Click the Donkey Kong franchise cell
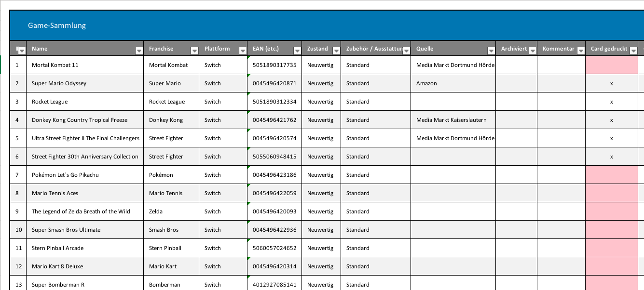 point(171,120)
